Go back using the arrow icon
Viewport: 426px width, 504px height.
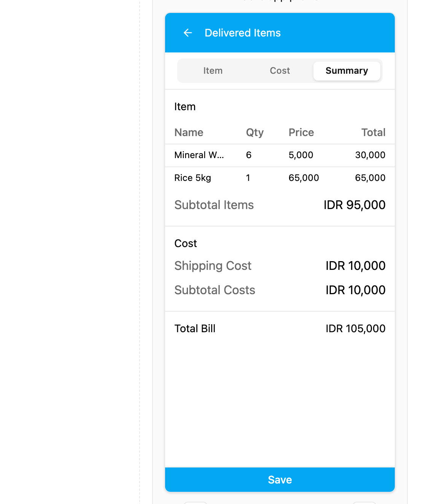tap(188, 33)
